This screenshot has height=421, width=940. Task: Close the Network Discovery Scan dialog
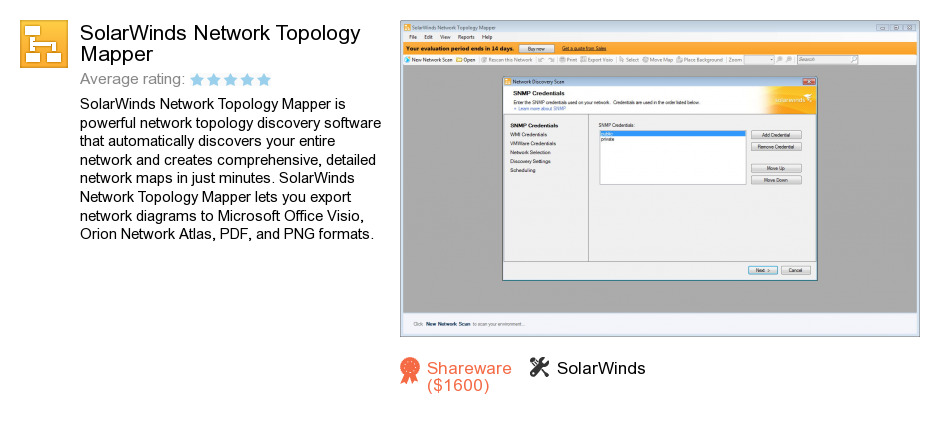pyautogui.click(x=808, y=82)
